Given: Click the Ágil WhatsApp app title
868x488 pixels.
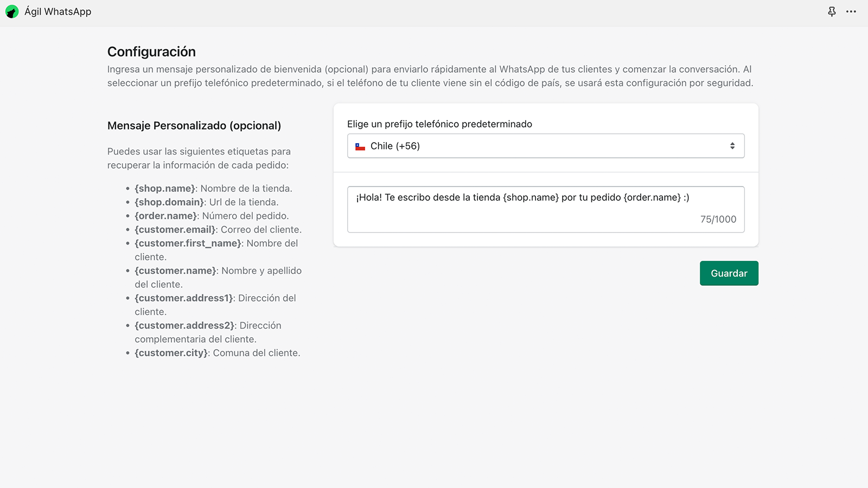Looking at the screenshot, I should (x=58, y=12).
